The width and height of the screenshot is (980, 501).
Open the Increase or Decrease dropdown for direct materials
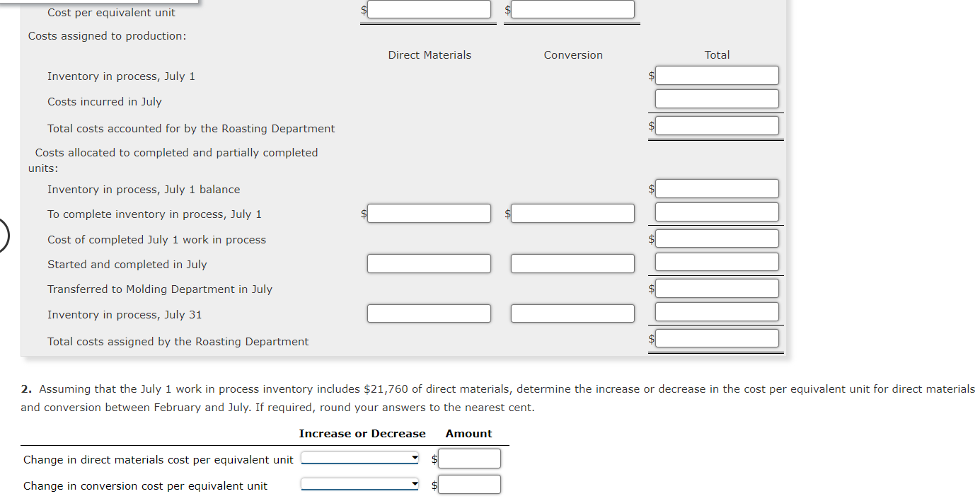[359, 457]
